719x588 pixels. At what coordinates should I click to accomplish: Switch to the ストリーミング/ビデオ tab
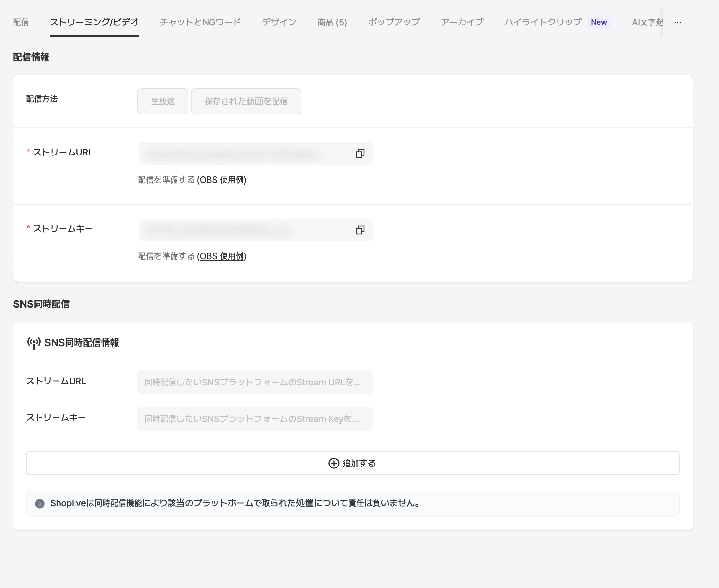click(x=94, y=22)
